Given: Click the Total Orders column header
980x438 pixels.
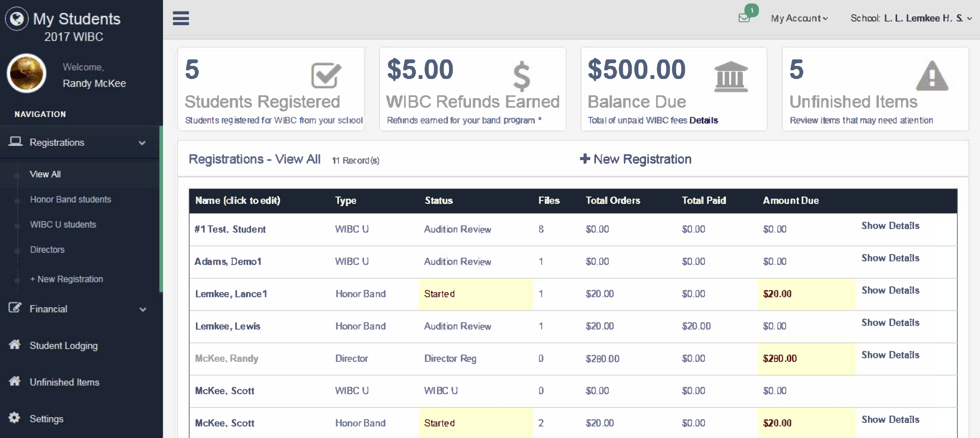Looking at the screenshot, I should [x=612, y=201].
